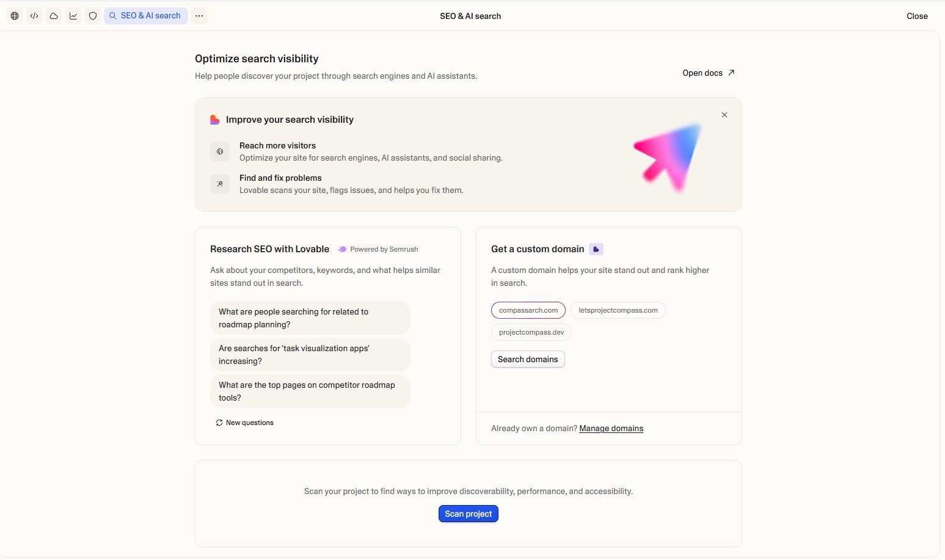Click the Find and fix problems icon
Screen dimensions: 945x560
(x=220, y=184)
